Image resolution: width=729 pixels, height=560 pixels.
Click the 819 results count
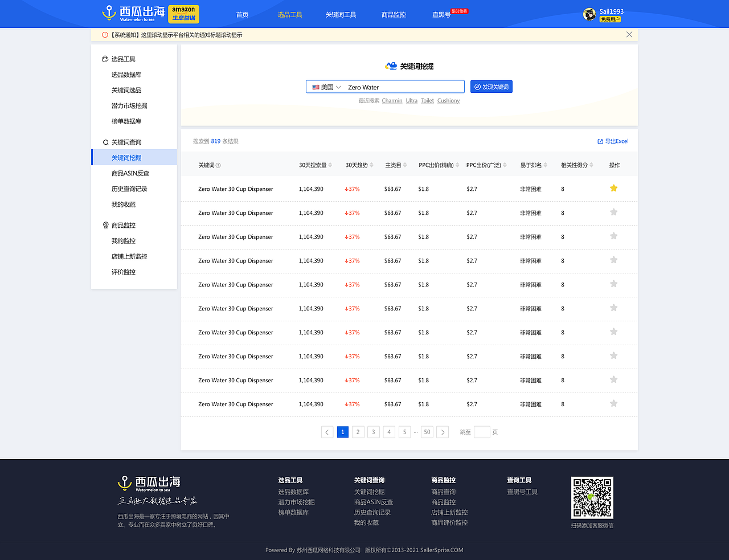pos(216,141)
